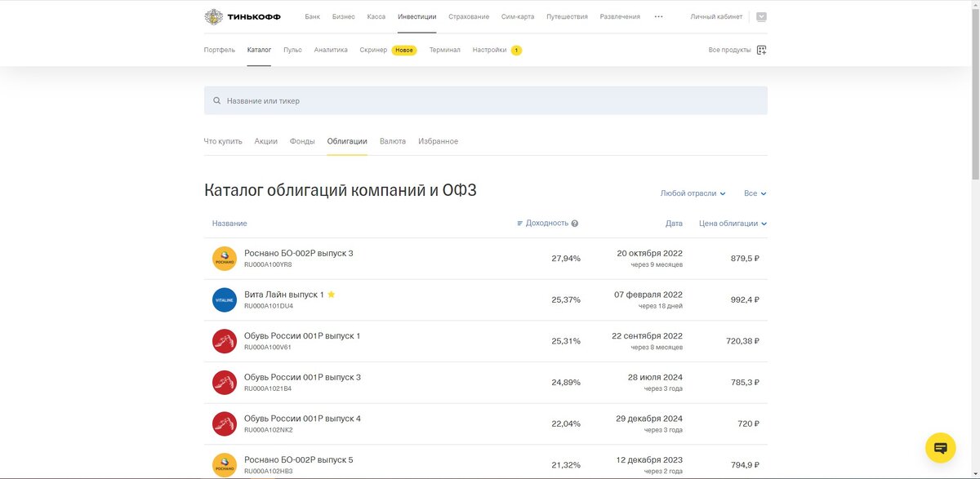Go to the Путешествия section
Screen dimensions: 980x479
(x=567, y=16)
